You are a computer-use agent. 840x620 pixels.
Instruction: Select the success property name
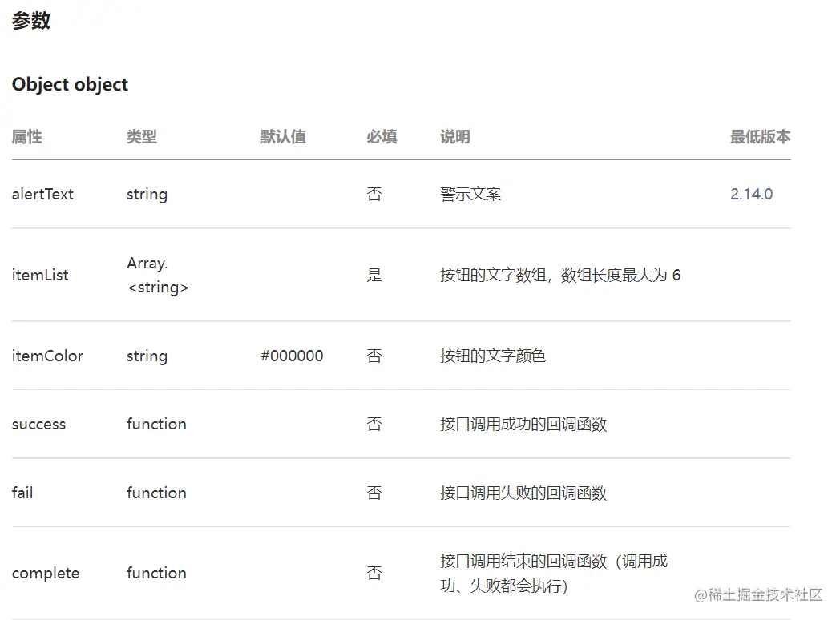point(38,424)
